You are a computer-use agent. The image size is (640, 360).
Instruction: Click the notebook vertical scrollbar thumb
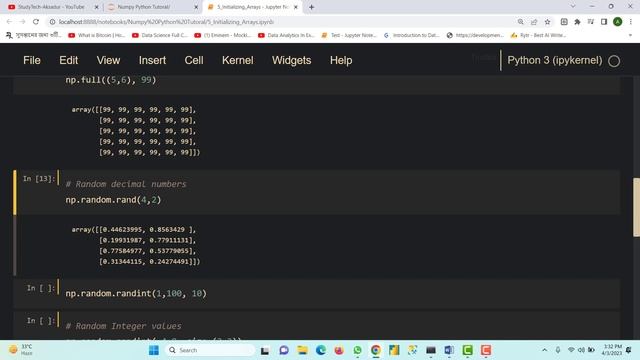(x=636, y=207)
